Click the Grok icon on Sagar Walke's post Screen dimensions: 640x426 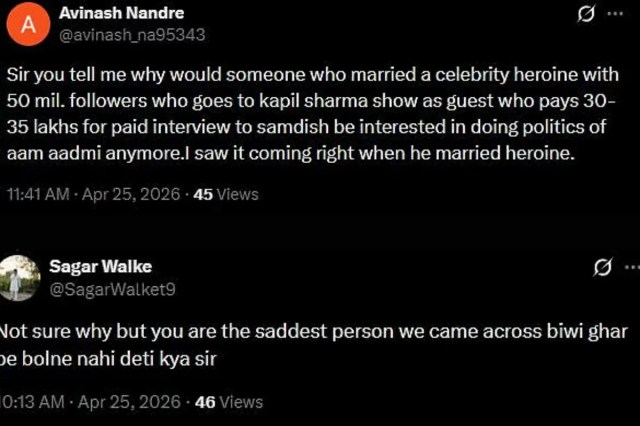pos(602,267)
